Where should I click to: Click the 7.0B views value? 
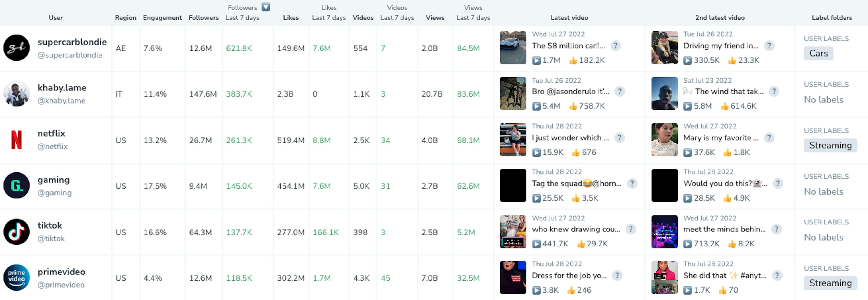pyautogui.click(x=429, y=278)
